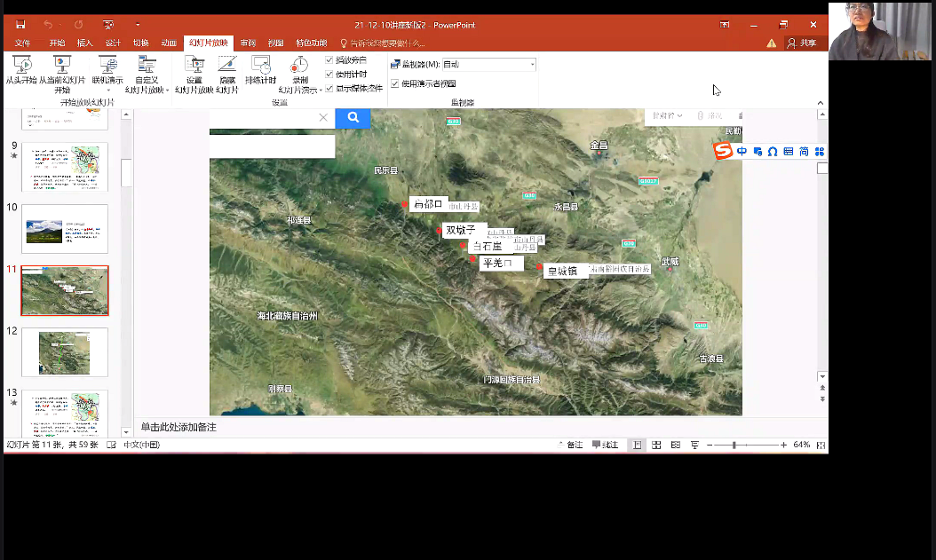Uncheck Use Presenter View (使用演示者视图)
The width and height of the screenshot is (936, 560).
[x=395, y=83]
